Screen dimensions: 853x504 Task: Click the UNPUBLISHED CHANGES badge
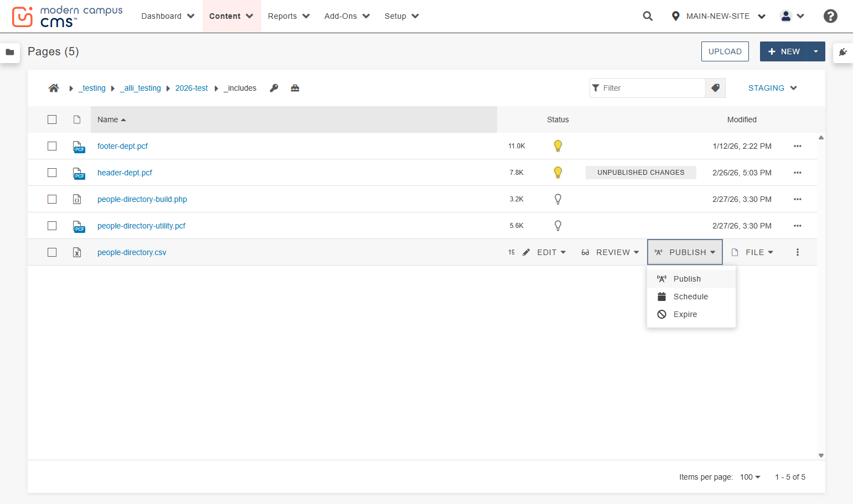click(641, 173)
